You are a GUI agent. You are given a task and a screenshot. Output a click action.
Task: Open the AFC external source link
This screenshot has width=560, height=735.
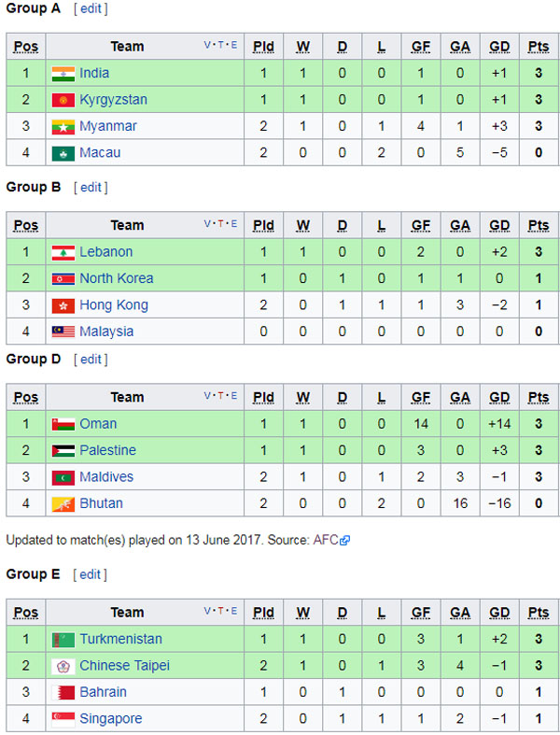(x=331, y=540)
